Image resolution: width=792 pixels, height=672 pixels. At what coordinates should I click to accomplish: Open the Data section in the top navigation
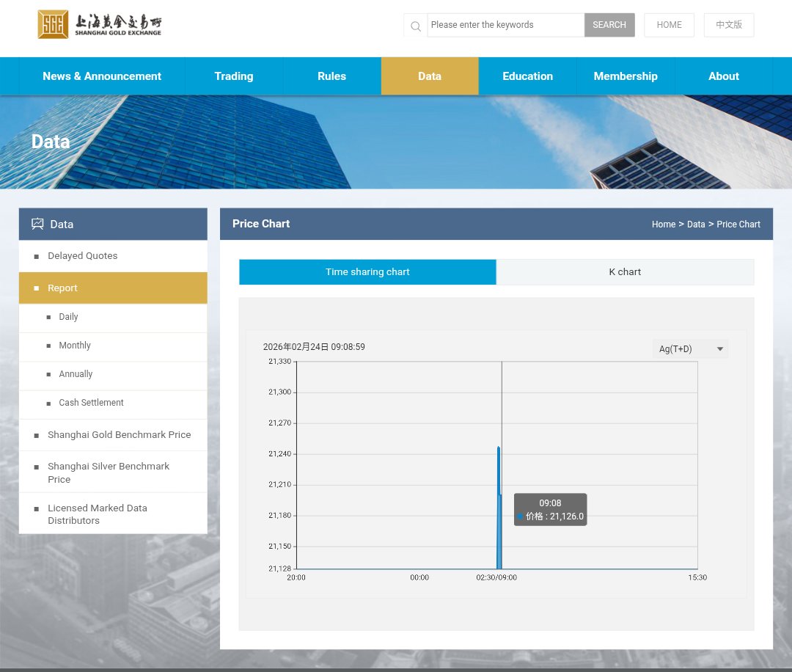point(430,76)
